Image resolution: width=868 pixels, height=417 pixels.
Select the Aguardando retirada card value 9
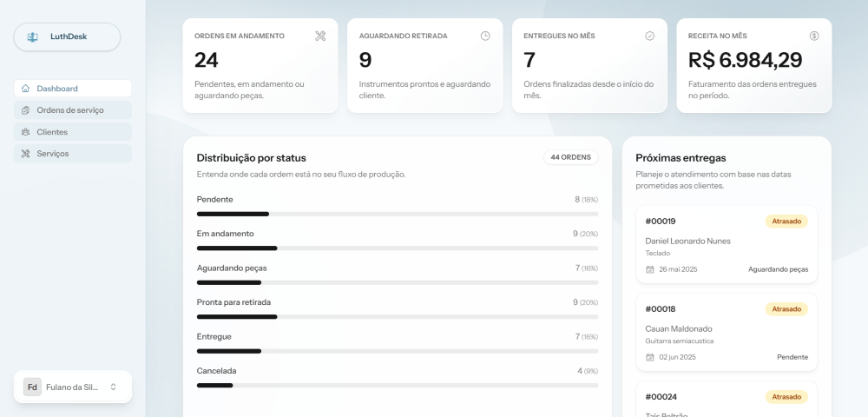pos(365,60)
